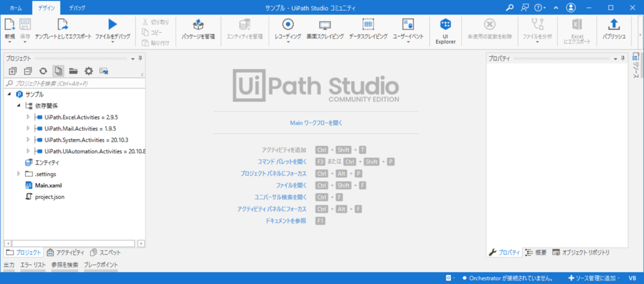Viewport: 644px width, 284px height.
Task: Open the Resources (リソース) side panel
Action: (x=636, y=65)
